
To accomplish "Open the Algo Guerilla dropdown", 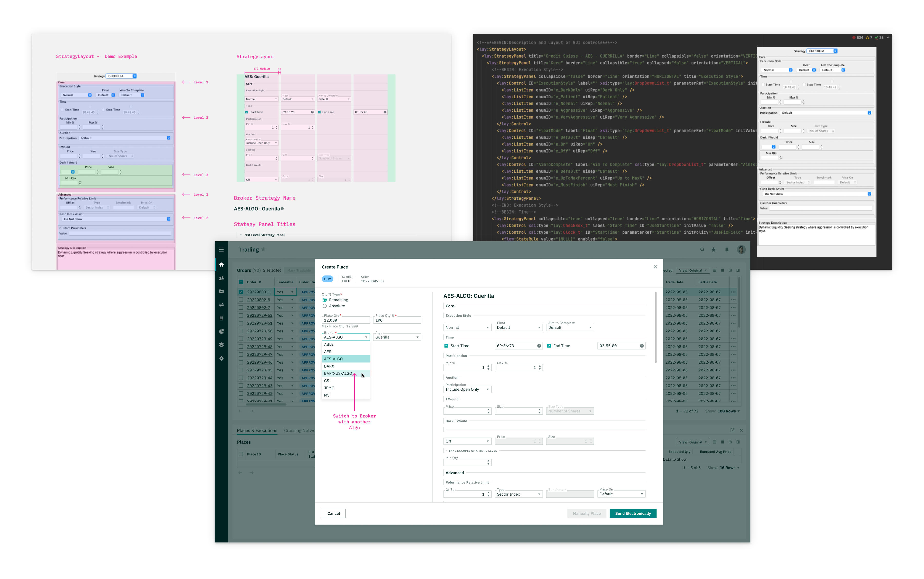I will pos(397,337).
